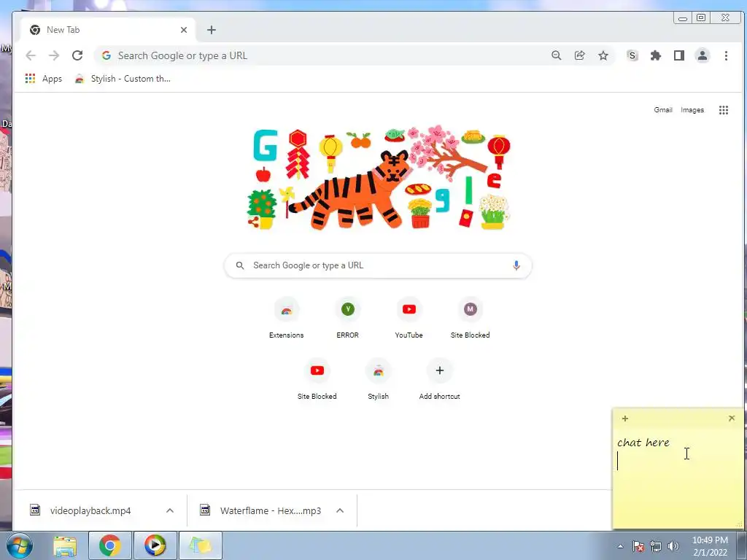This screenshot has width=747, height=560.
Task: Open the Google apps grid launcher
Action: tap(723, 110)
